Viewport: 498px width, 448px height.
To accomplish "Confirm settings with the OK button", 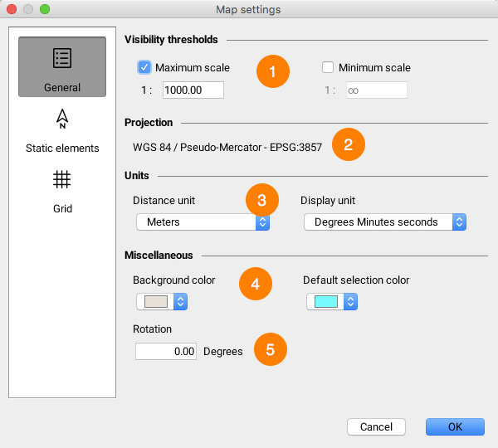I will click(x=455, y=426).
